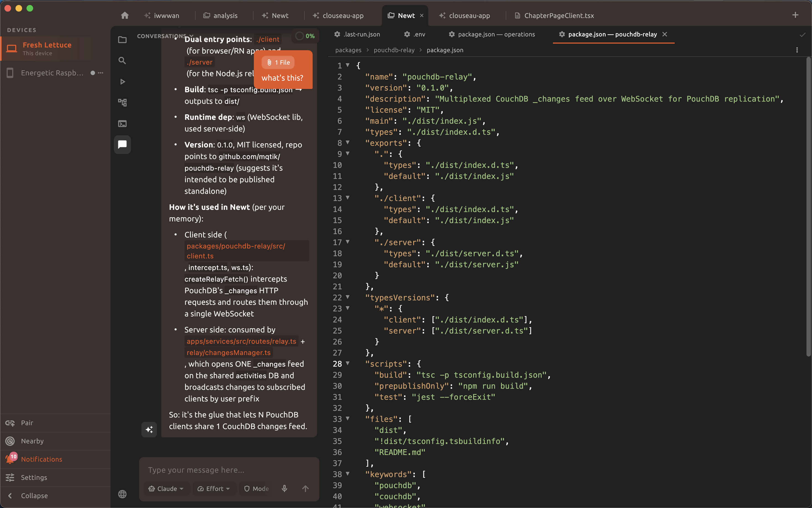Open the package.json — operations tab

492,34
